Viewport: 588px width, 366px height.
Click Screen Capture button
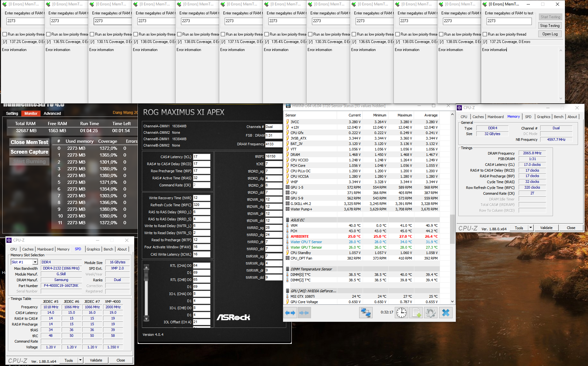coord(29,152)
